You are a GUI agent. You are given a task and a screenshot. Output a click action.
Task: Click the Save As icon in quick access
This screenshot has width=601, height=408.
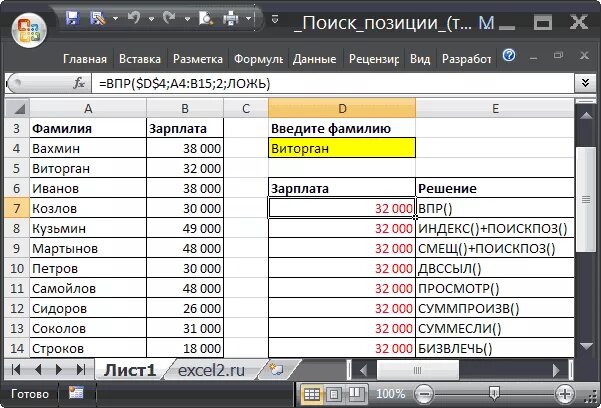pyautogui.click(x=97, y=18)
